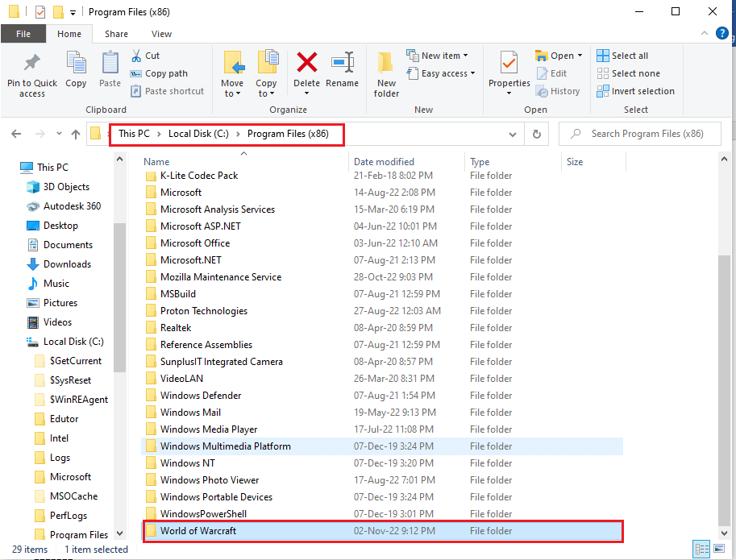This screenshot has height=560, width=736.
Task: Select the Realtek folder row
Action: pyautogui.click(x=382, y=328)
